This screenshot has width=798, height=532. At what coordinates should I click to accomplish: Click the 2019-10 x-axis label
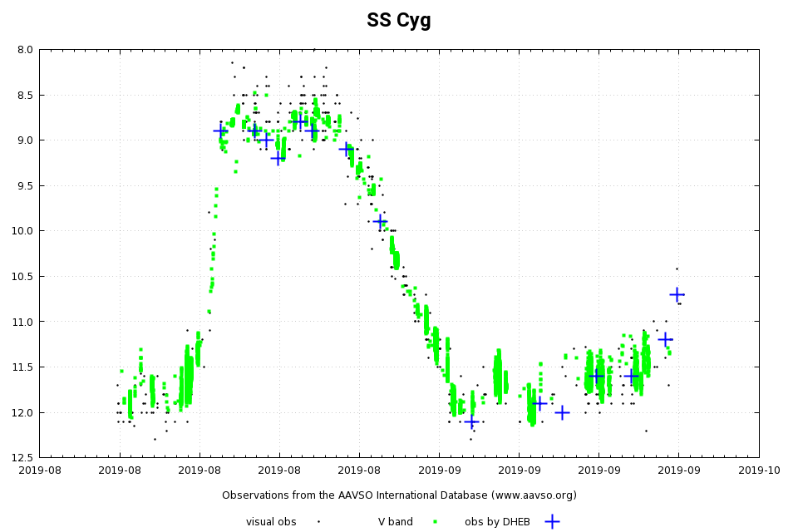point(759,470)
